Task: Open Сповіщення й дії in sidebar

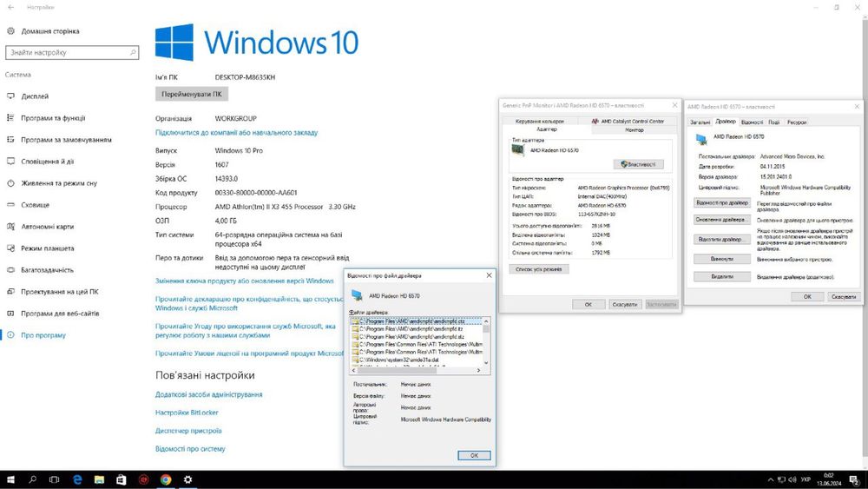Action: click(47, 162)
